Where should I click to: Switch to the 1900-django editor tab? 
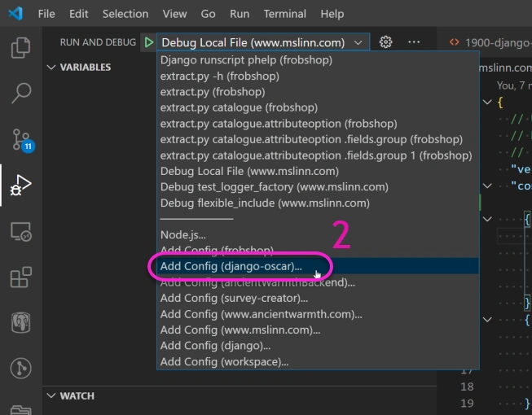click(489, 42)
